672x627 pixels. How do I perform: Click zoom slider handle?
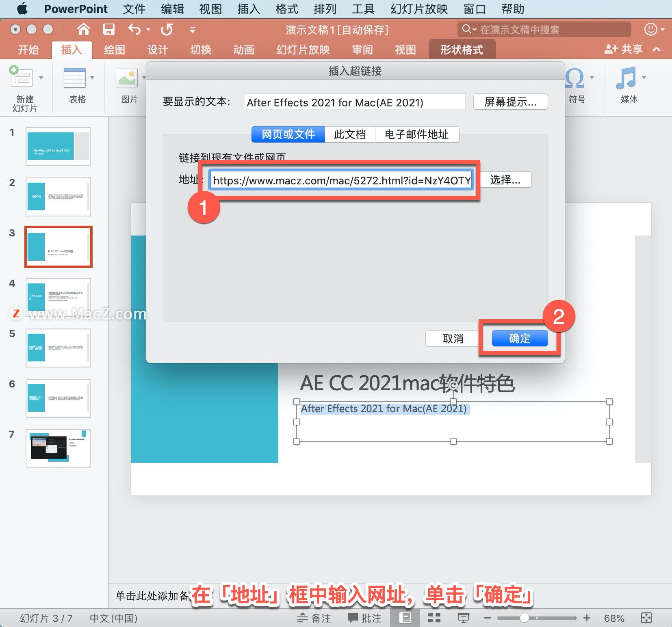coord(525,618)
